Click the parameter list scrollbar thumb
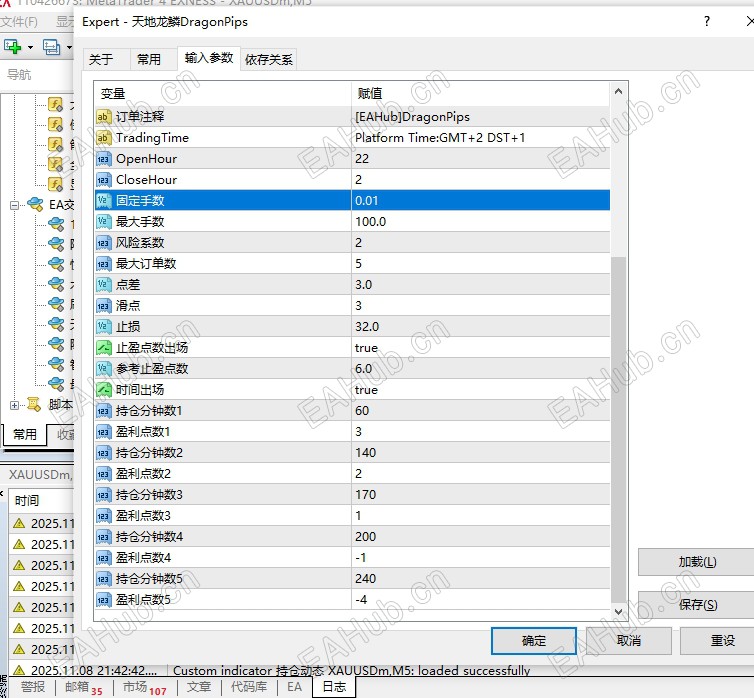Image resolution: width=754 pixels, height=698 pixels. click(x=618, y=429)
